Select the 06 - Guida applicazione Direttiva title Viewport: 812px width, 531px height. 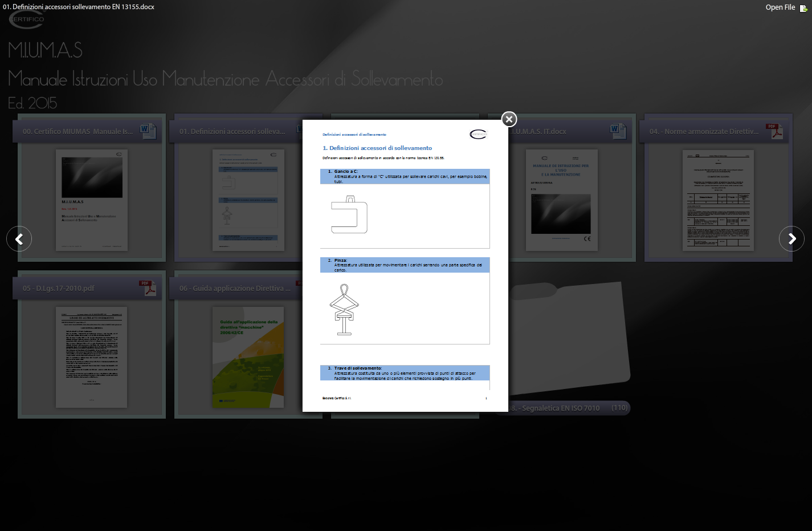235,288
